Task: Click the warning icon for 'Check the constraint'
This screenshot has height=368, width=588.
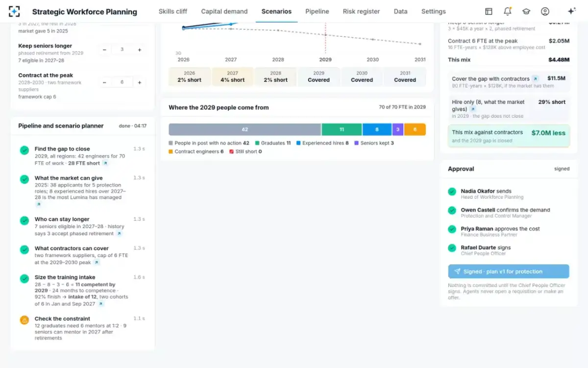Action: pos(24,320)
